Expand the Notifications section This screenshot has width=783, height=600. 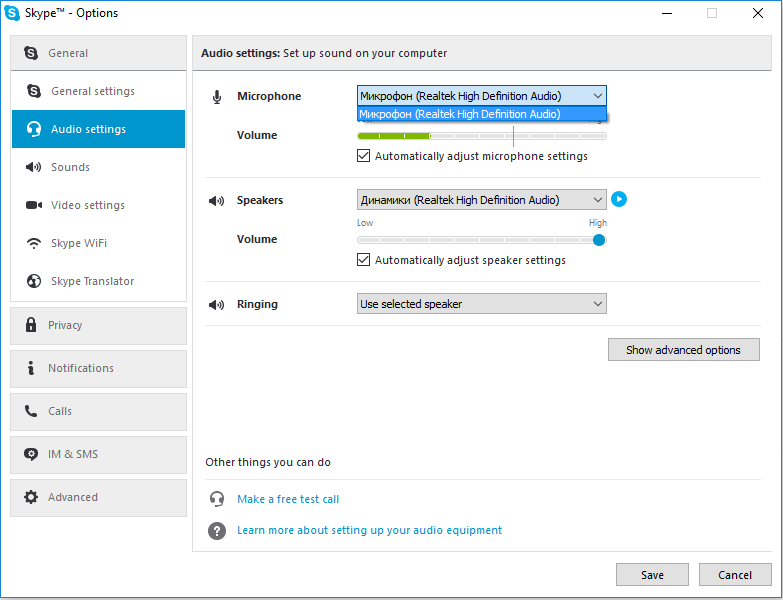pyautogui.click(x=98, y=368)
